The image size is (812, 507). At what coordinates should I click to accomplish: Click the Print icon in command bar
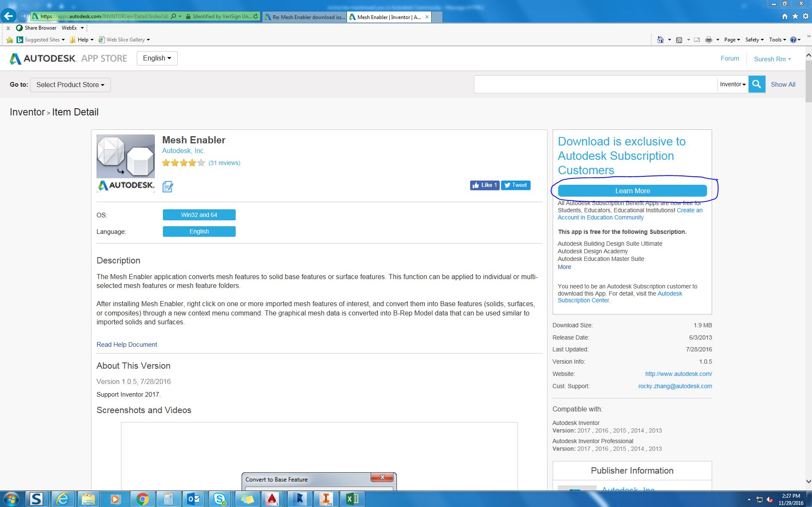point(709,40)
